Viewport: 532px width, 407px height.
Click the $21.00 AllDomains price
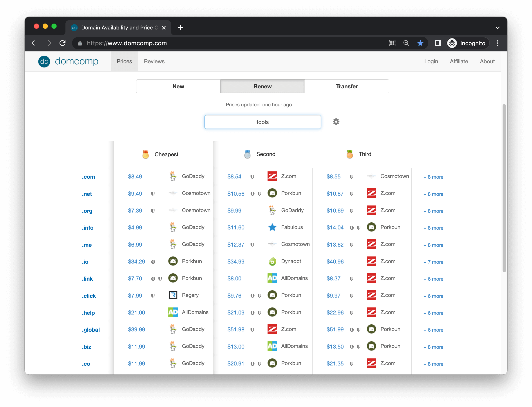pos(136,313)
